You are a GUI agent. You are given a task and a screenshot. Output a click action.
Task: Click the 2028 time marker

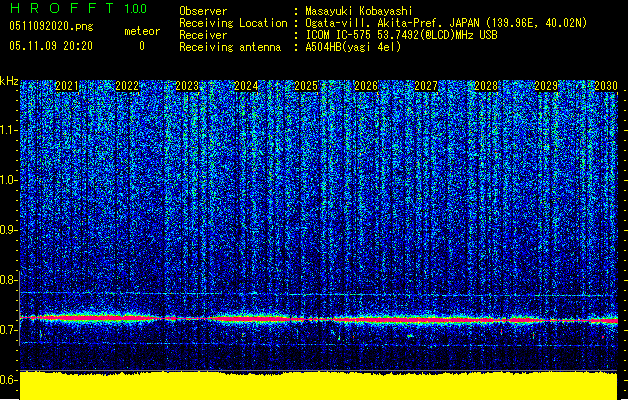pos(486,86)
